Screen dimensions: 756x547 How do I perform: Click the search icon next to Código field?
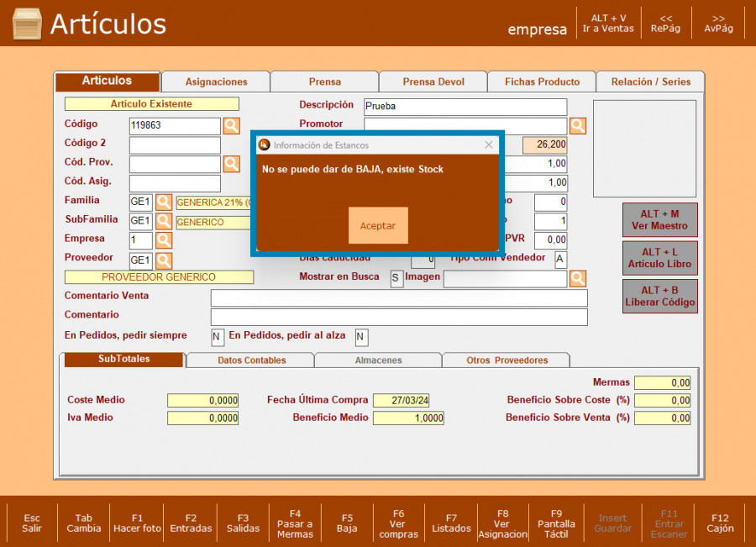231,126
